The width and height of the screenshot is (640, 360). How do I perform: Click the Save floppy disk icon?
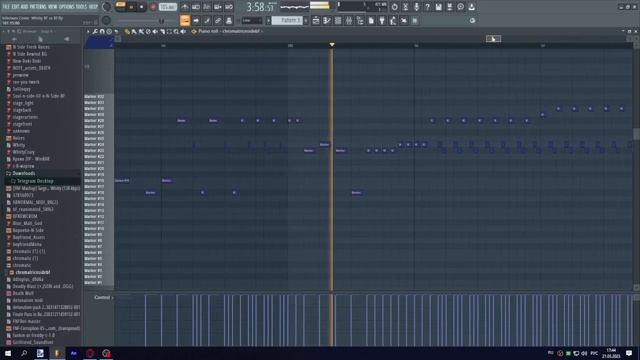pos(438,7)
